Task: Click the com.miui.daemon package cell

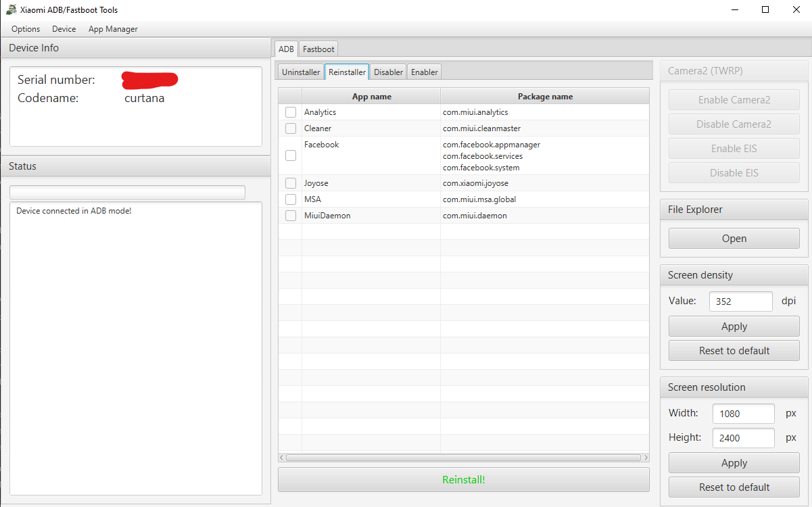Action: pos(545,216)
